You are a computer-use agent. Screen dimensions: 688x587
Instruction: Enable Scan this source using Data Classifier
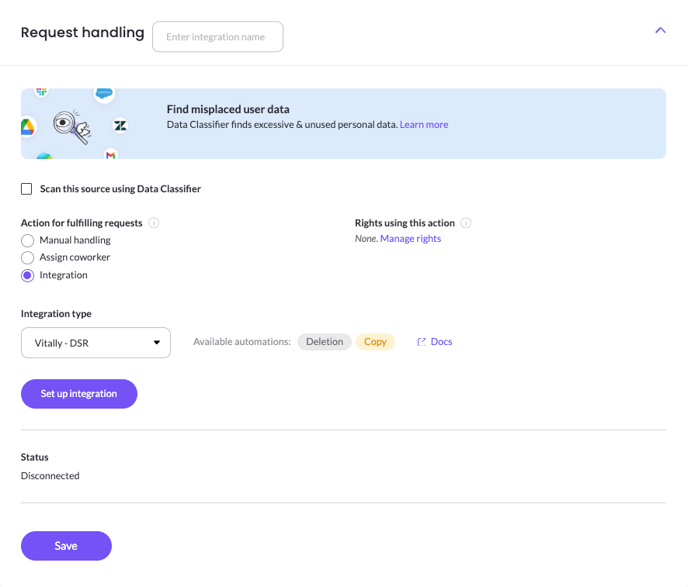[x=27, y=189]
